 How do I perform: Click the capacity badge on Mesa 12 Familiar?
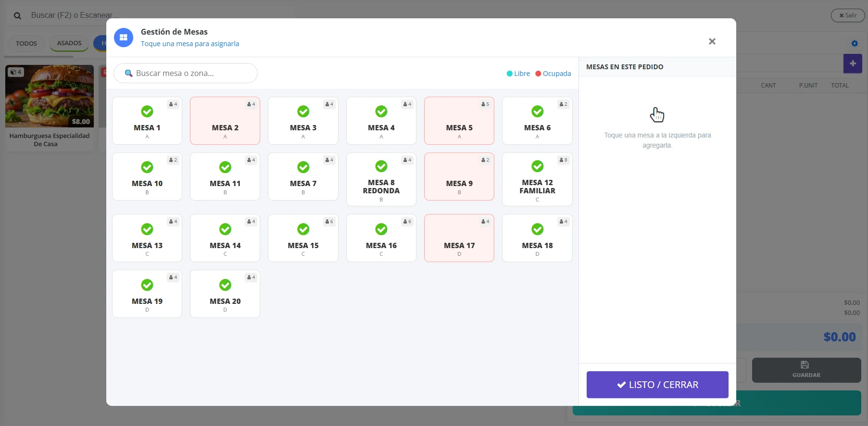coord(564,160)
